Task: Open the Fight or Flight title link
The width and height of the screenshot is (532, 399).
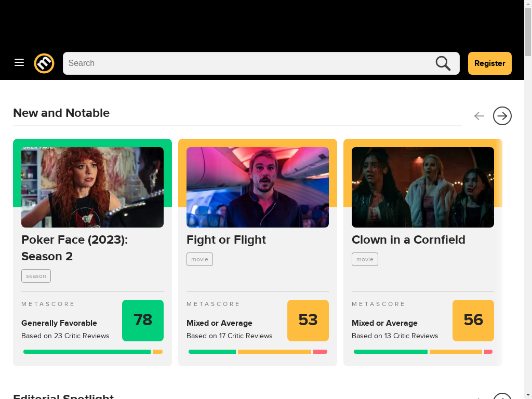Action: pyautogui.click(x=227, y=240)
